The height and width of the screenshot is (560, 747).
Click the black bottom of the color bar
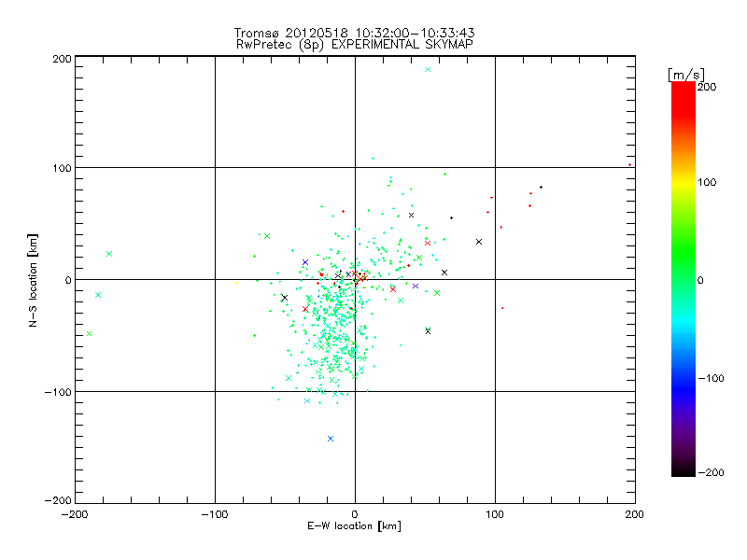pyautogui.click(x=684, y=469)
